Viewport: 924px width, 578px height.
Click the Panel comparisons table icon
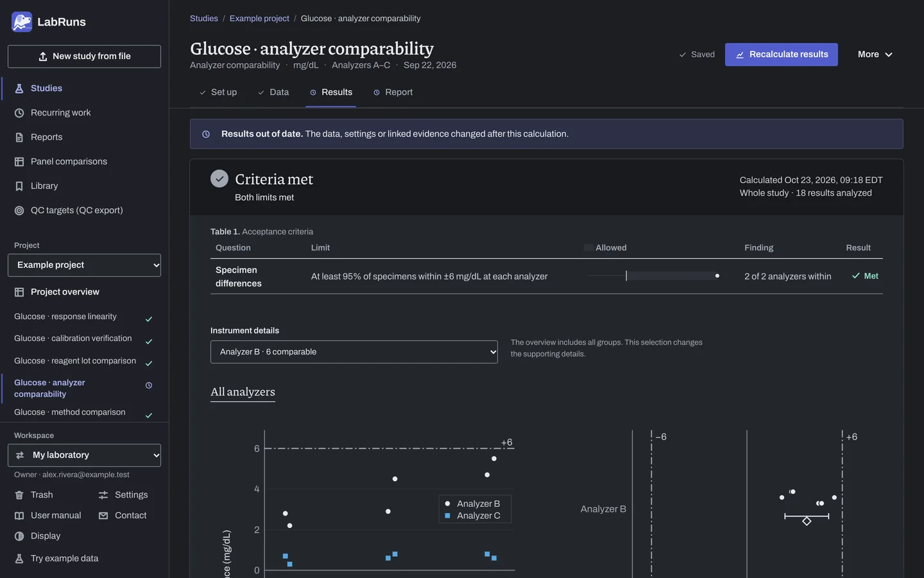[x=19, y=162]
